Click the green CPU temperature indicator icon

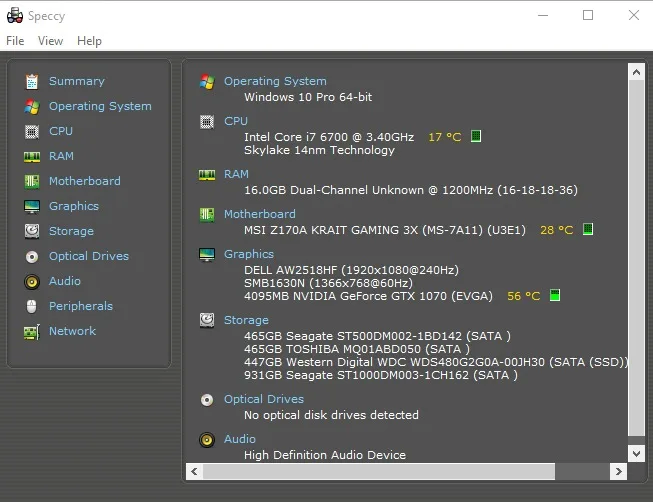[x=476, y=136]
